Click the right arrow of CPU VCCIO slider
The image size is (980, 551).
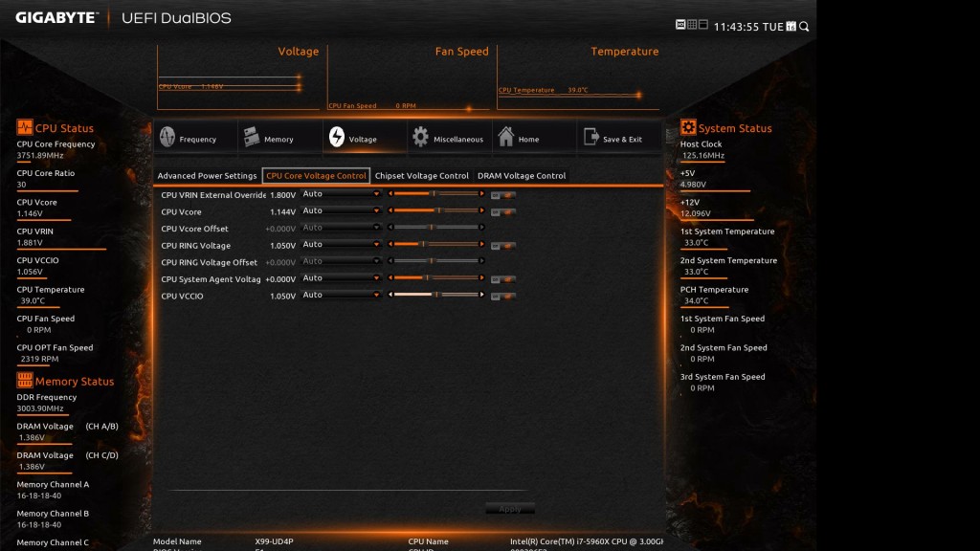[481, 296]
